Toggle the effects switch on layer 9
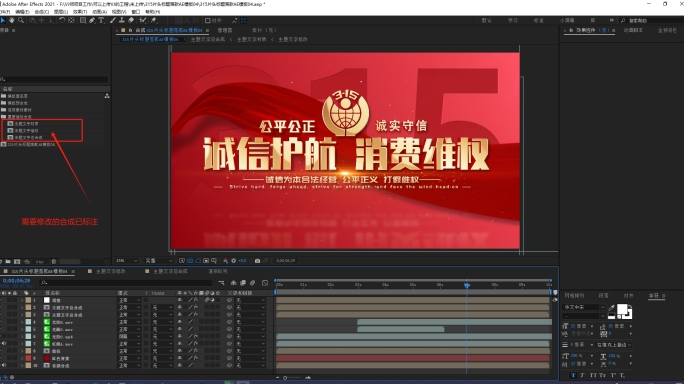684x384 pixels. pos(196,358)
